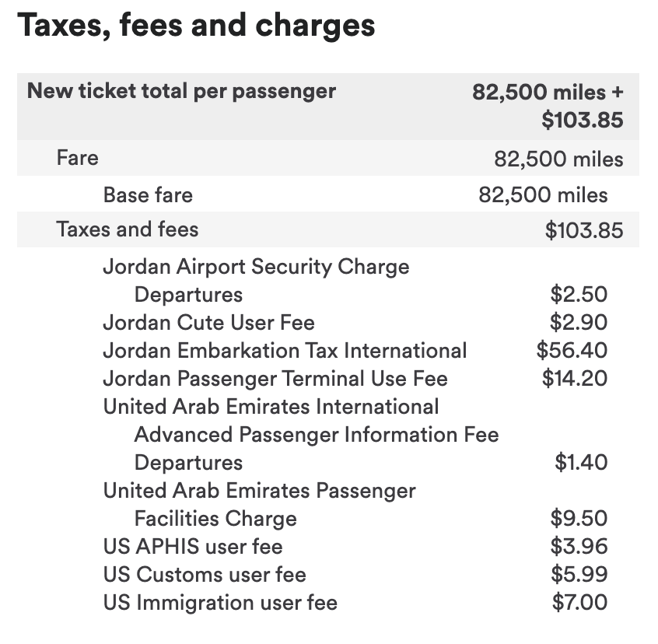658x644 pixels.
Task: Click the $56.40 embarkation tax amount
Action: (x=572, y=351)
